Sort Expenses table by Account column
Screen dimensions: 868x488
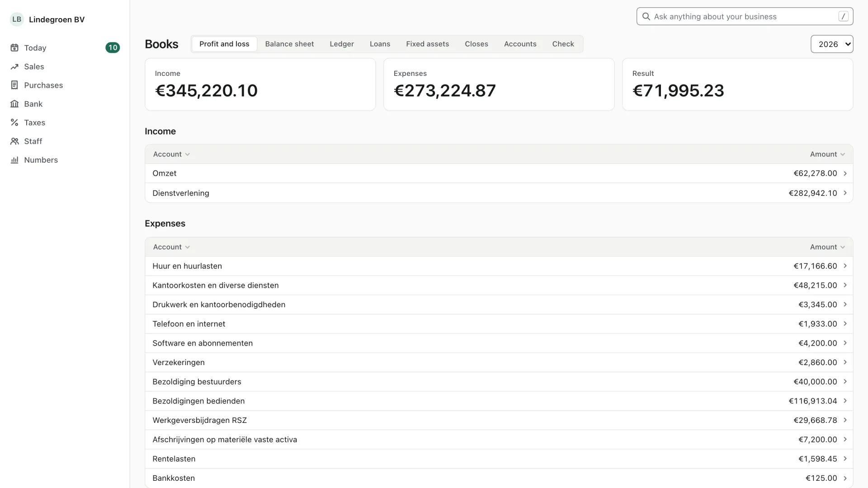pyautogui.click(x=171, y=247)
